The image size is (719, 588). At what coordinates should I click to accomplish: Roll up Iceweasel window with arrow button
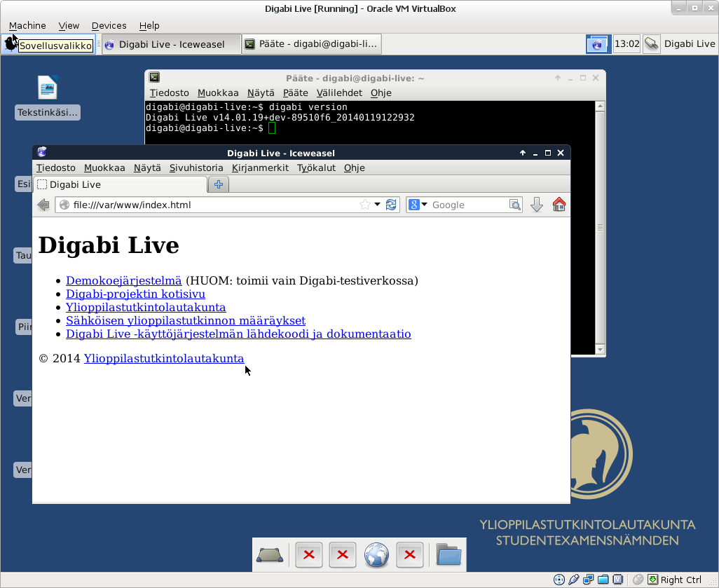(x=523, y=153)
